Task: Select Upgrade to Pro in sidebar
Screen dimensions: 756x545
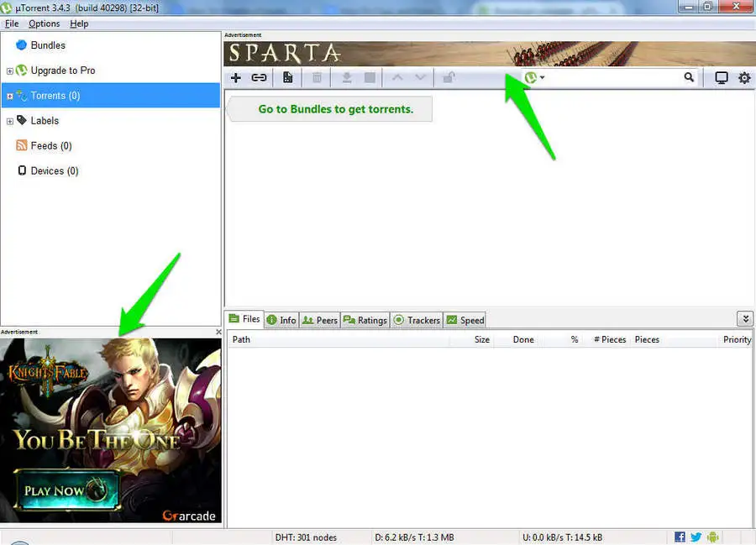Action: pos(63,71)
